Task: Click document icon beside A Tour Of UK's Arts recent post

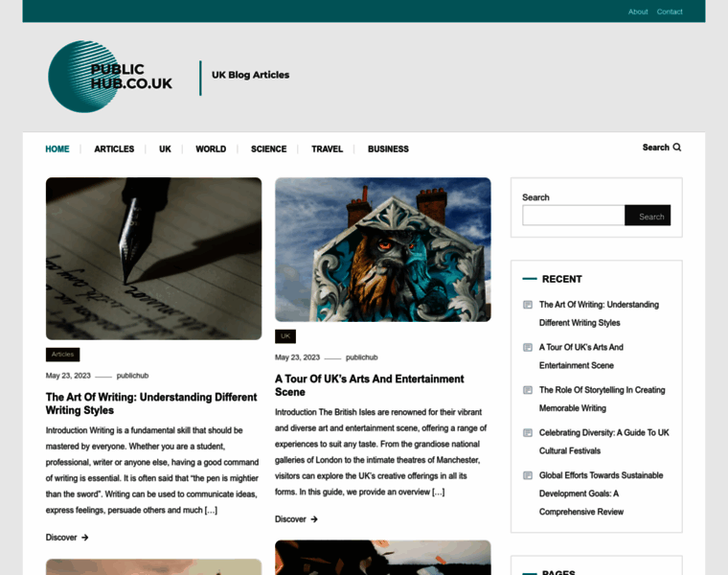Action: coord(528,348)
